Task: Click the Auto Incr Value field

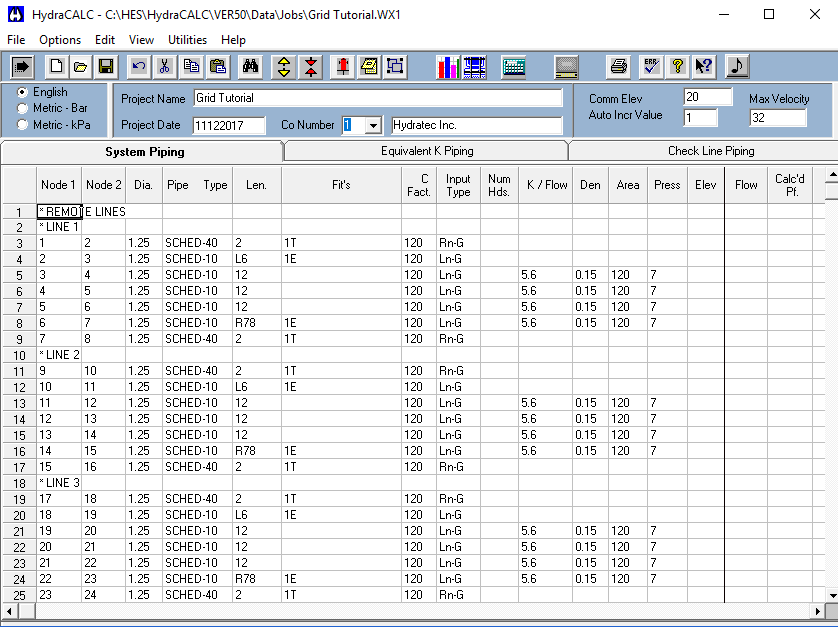Action: (700, 118)
